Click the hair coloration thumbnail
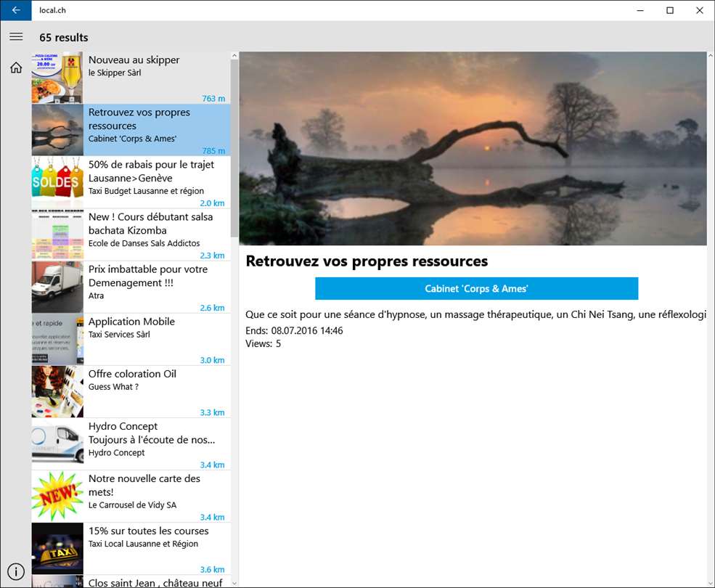 pyautogui.click(x=57, y=392)
